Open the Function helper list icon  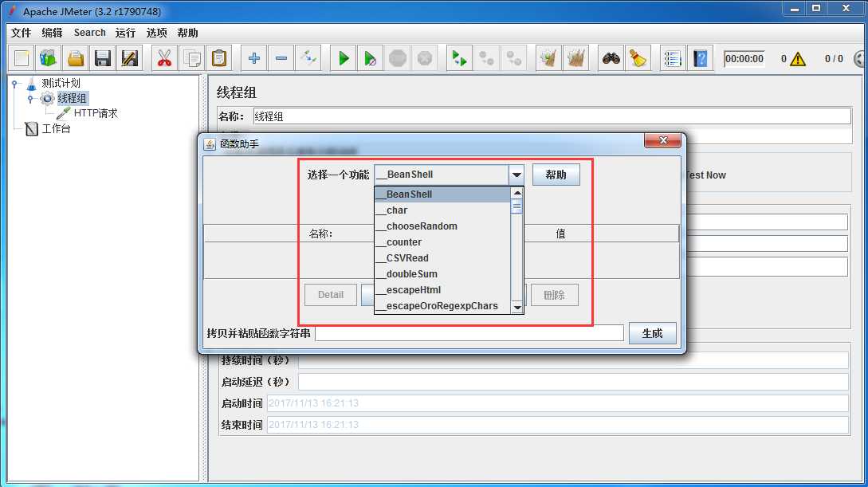tap(673, 58)
